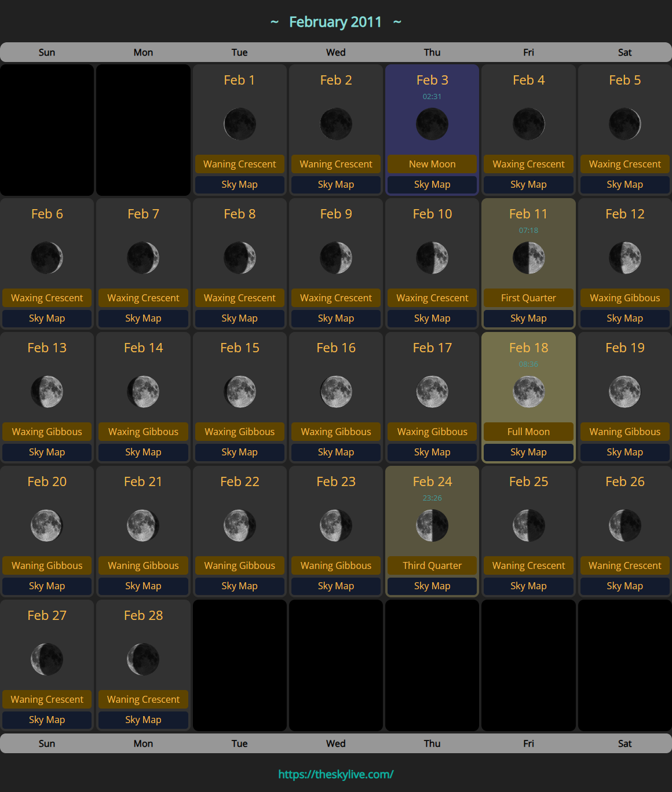
Task: Click the Wed column header at top
Action: 336,52
